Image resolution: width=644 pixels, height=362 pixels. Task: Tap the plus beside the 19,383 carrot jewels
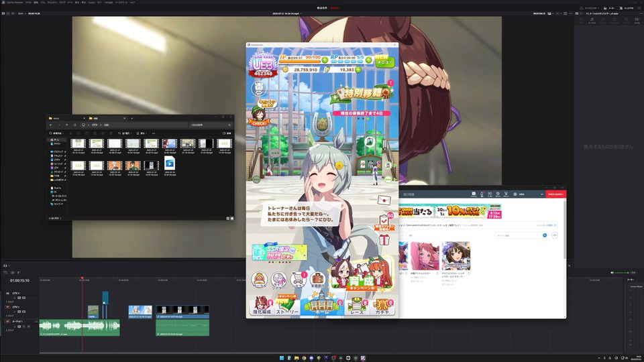tap(358, 70)
